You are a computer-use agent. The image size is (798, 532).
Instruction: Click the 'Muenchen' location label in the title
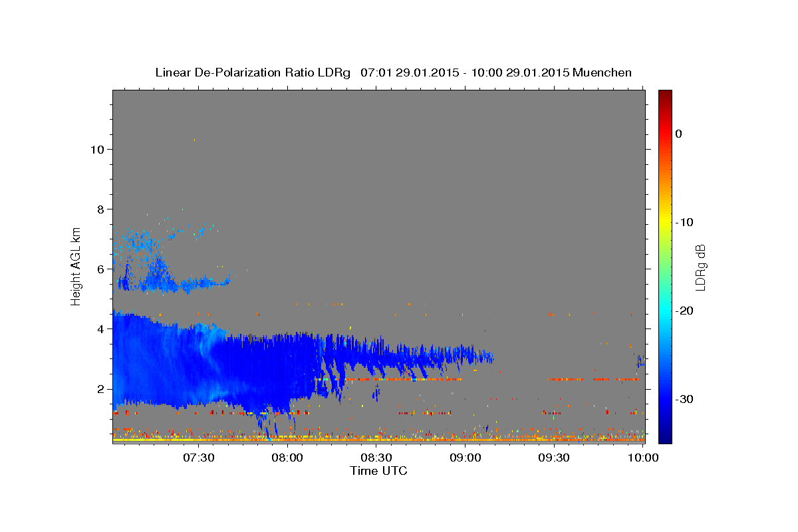(x=602, y=72)
